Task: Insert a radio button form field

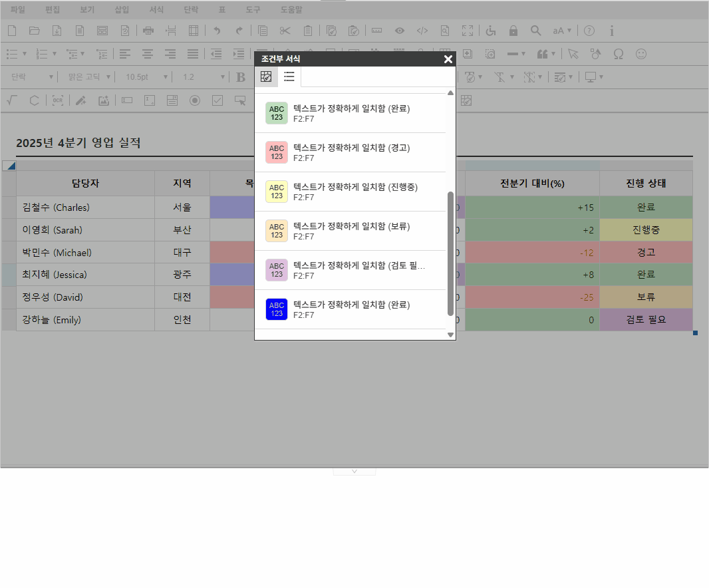Action: click(194, 100)
